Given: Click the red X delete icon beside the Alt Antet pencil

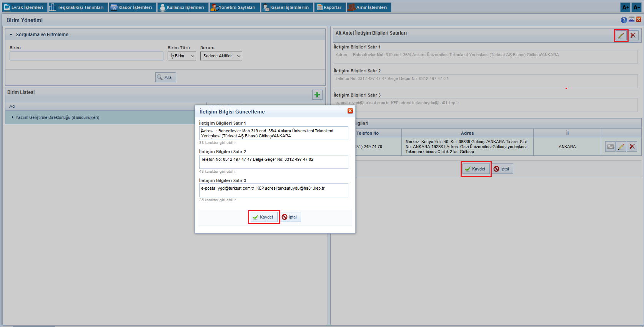Looking at the screenshot, I should tap(633, 35).
